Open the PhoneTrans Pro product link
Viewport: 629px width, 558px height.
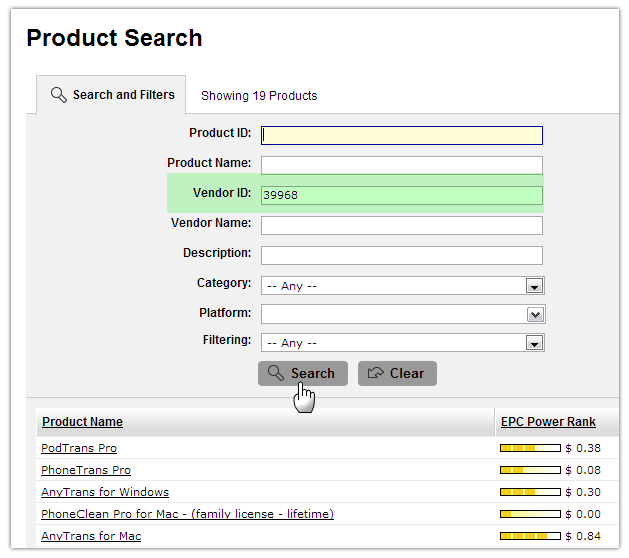[86, 470]
